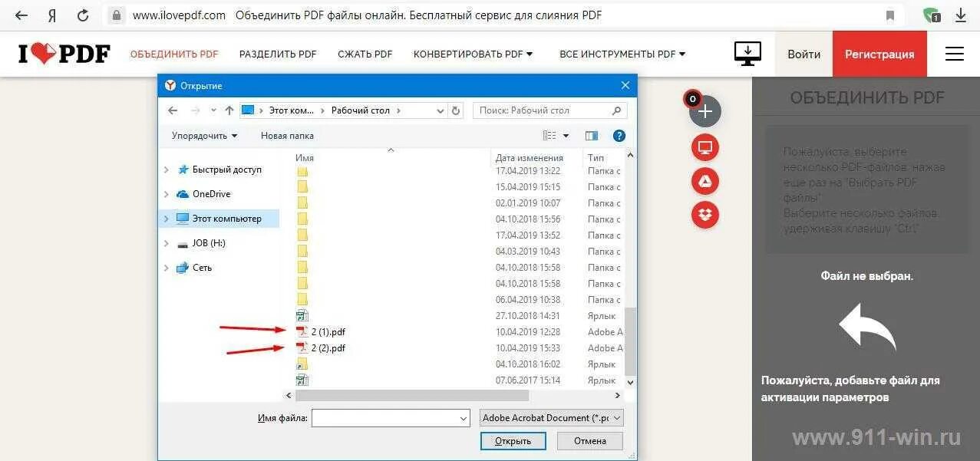Toggle the preview pane in the dialog
The image size is (980, 461).
pos(591,136)
